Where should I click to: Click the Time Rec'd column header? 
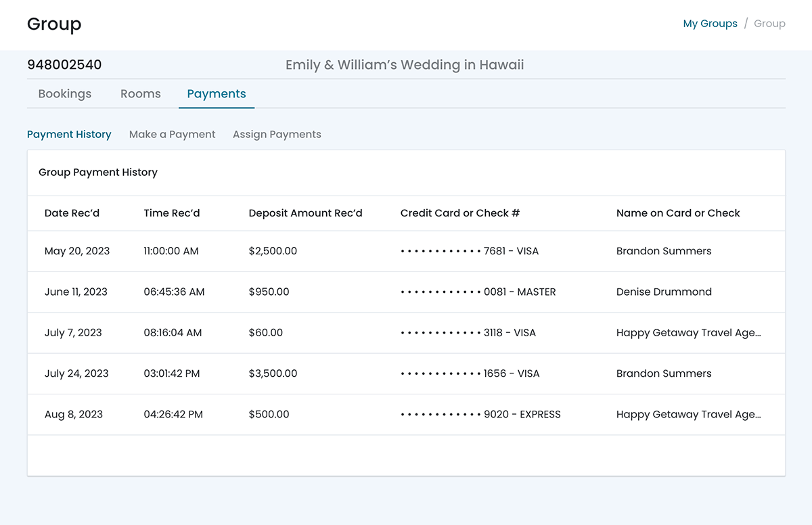pyautogui.click(x=172, y=213)
